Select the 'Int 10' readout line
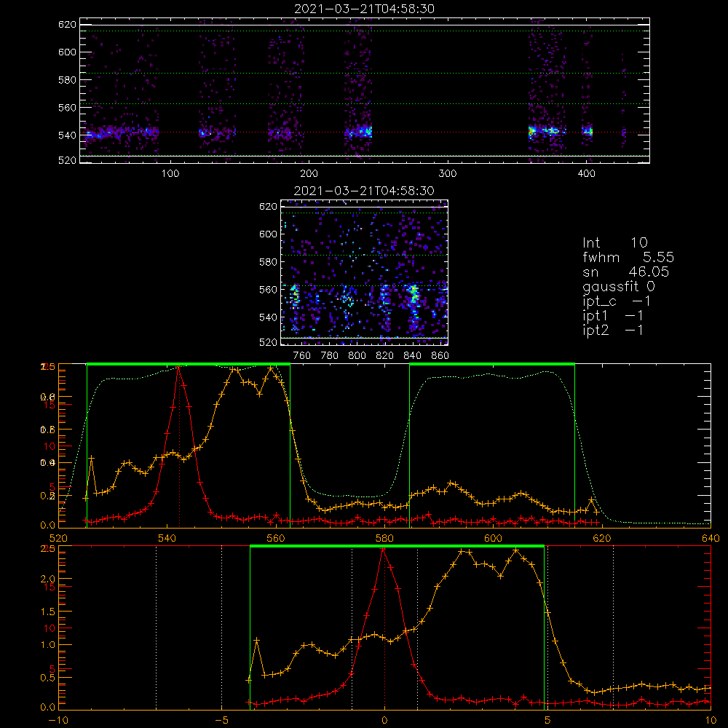Viewport: 728px width, 728px height. 614,242
